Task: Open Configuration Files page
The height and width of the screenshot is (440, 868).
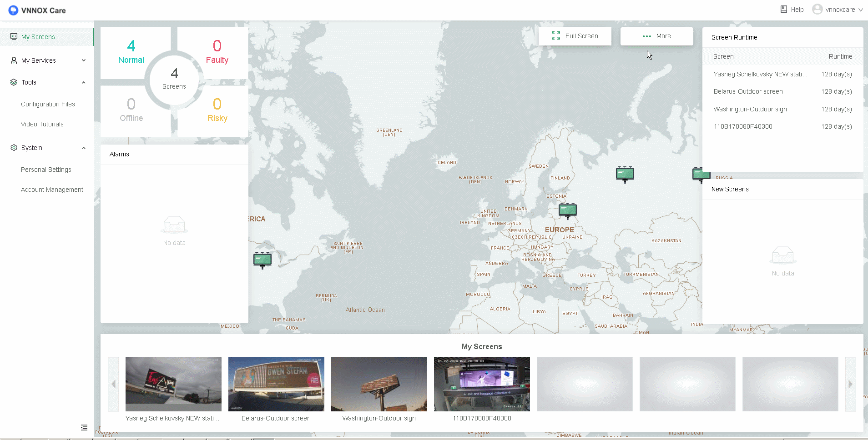Action: click(48, 104)
